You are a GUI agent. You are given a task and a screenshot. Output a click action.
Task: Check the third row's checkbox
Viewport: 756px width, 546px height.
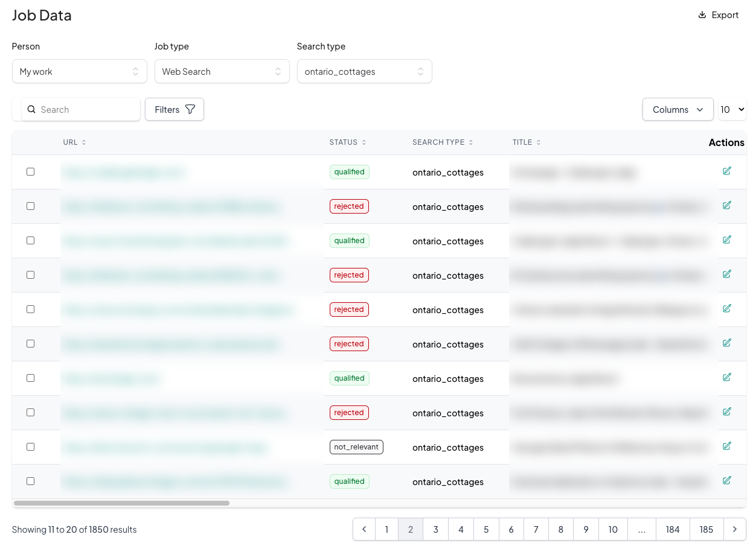(x=31, y=241)
